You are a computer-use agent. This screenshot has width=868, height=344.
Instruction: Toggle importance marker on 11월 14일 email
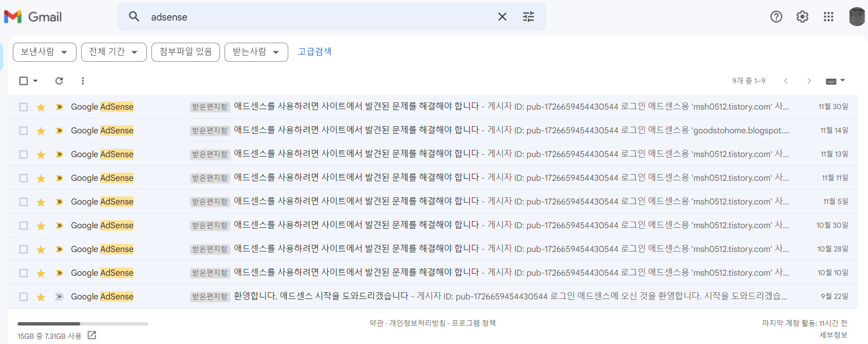tap(59, 130)
